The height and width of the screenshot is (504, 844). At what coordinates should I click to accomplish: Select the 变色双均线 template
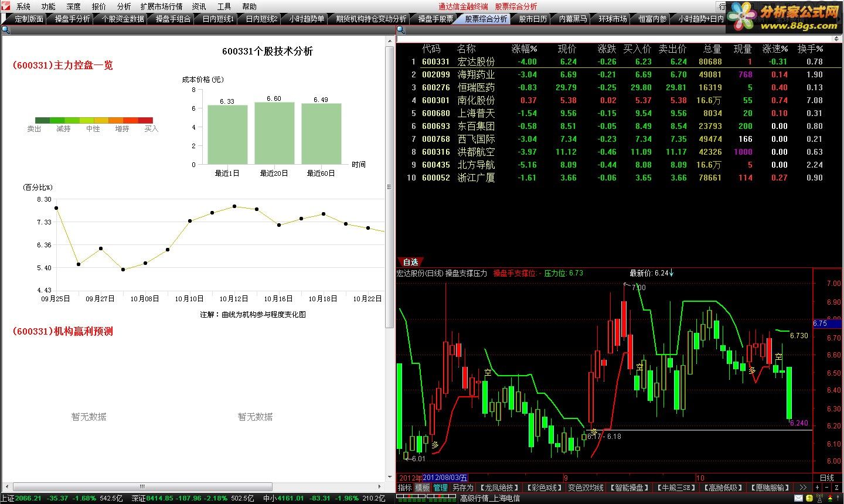[586, 488]
